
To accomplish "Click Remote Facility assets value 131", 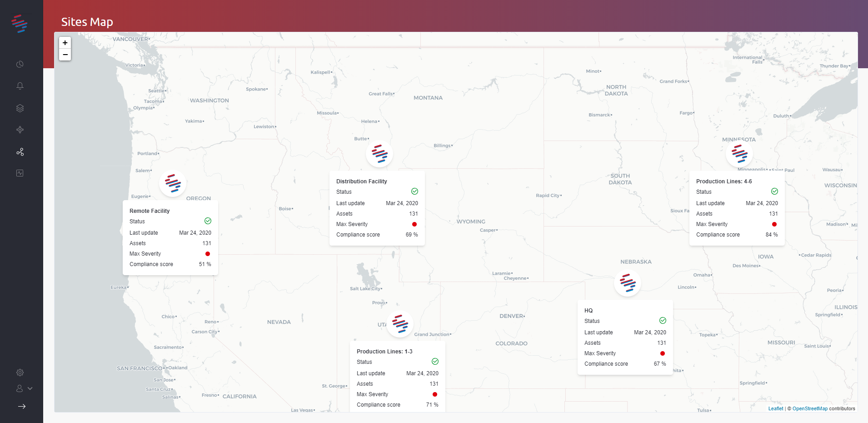I will 207,243.
